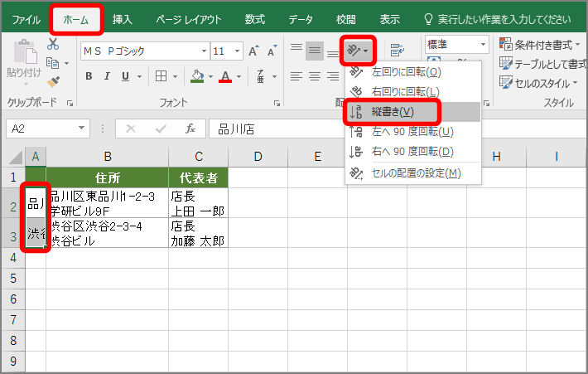Center text horizontally
This screenshot has height=374, width=588.
[x=314, y=76]
